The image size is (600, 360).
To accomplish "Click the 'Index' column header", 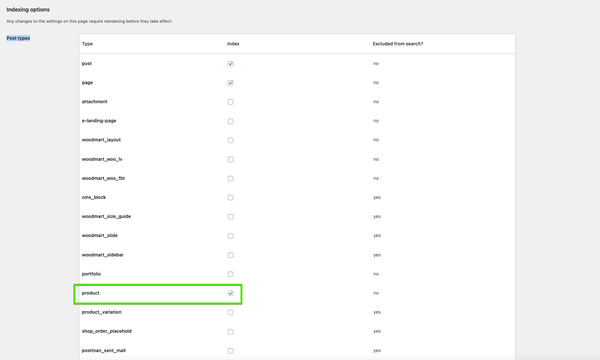I will [233, 44].
